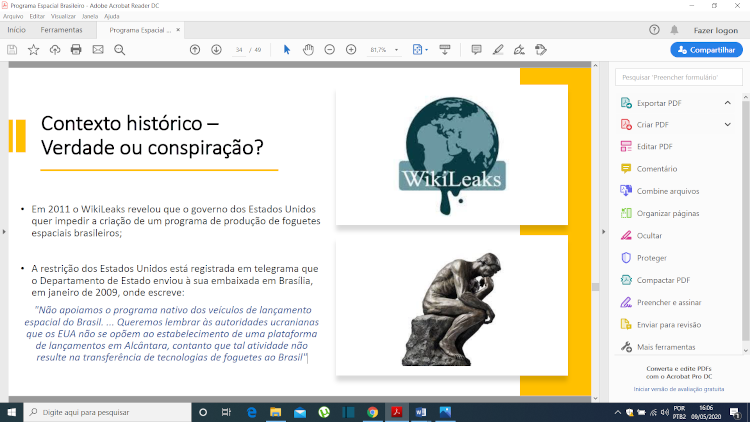
Task: Open the Comentário tool
Action: [649, 168]
